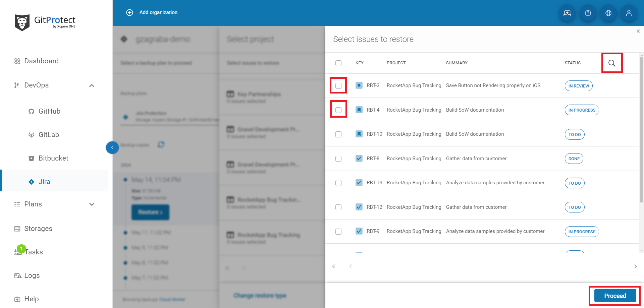Open the help icon in top bar
This screenshot has height=308, width=644.
pos(588,13)
